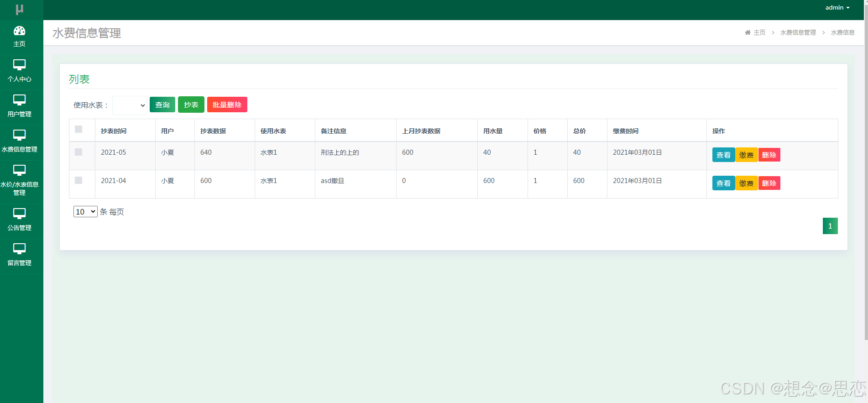Click the 水表1 cell in the 2021-05 row

[x=269, y=152]
